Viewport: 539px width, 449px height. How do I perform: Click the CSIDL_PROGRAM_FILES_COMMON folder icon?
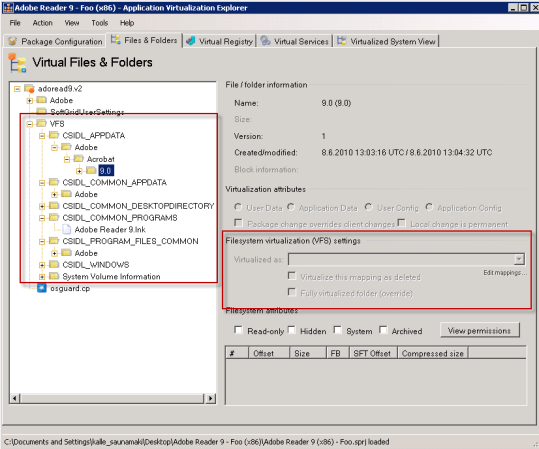coord(54,241)
